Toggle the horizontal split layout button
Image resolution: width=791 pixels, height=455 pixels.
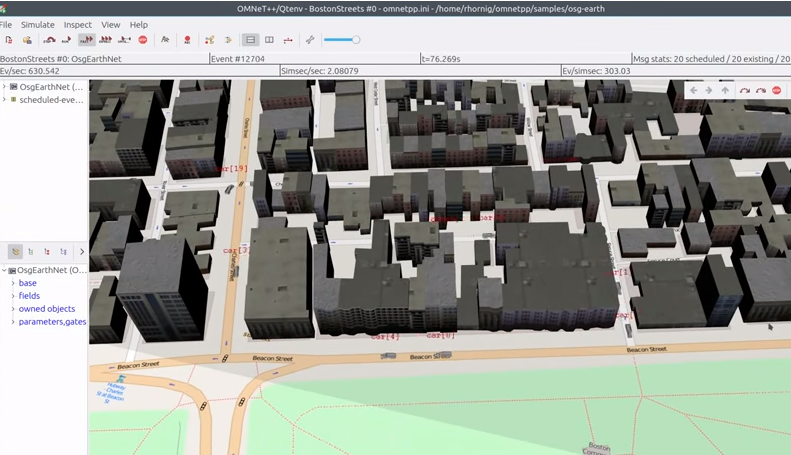(x=250, y=40)
